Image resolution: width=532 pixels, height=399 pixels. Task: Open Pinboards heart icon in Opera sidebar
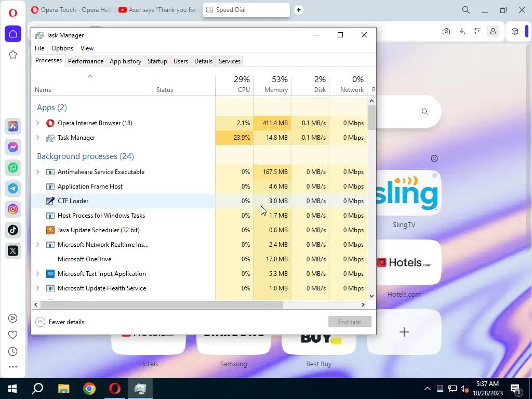pyautogui.click(x=13, y=335)
